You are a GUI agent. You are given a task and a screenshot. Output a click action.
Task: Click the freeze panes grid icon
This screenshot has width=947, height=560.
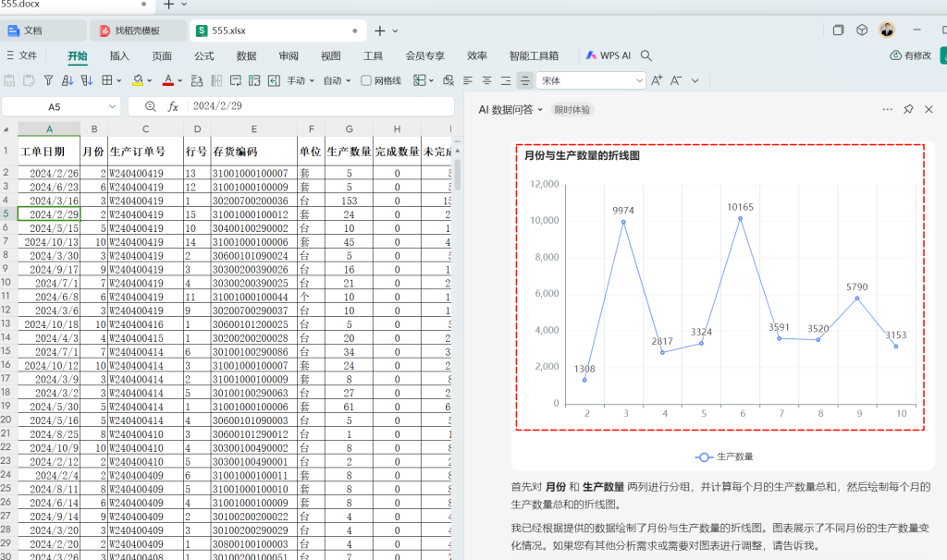click(x=419, y=80)
